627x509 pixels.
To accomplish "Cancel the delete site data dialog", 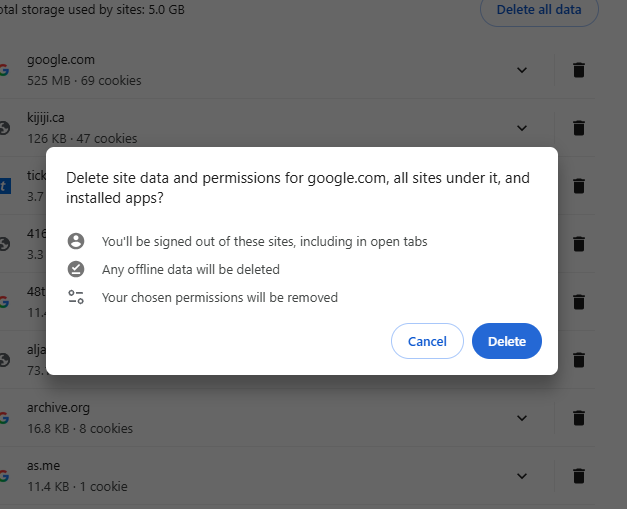I will 427,341.
